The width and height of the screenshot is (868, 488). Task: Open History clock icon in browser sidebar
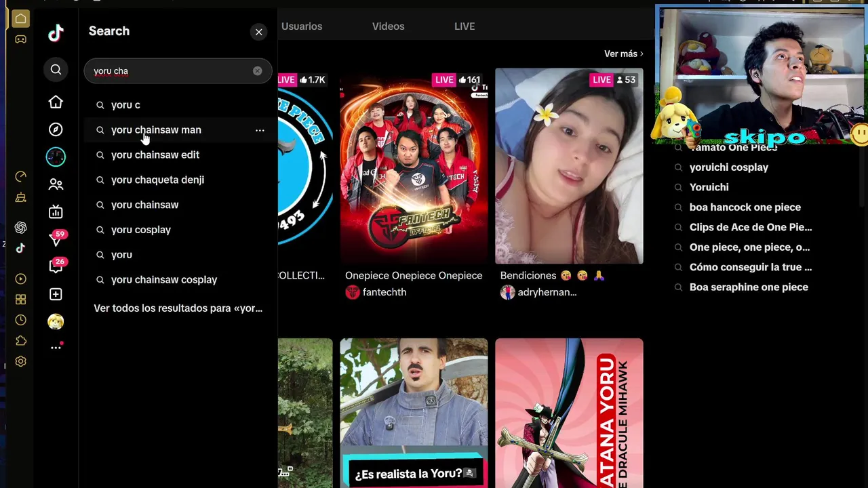point(20,320)
